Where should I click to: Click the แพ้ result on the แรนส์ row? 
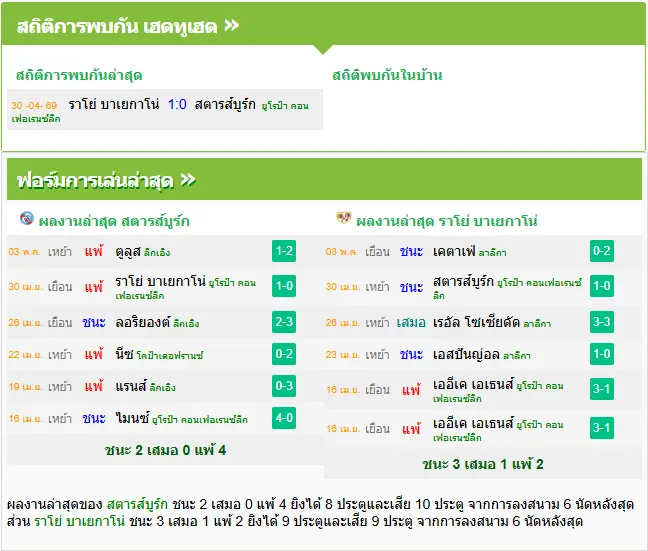click(x=94, y=386)
